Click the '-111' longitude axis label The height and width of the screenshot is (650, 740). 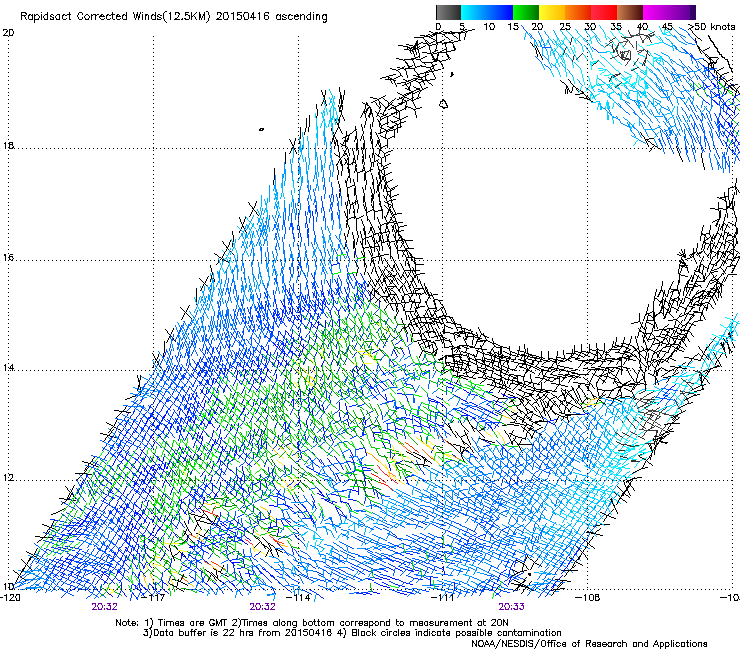[x=443, y=597]
